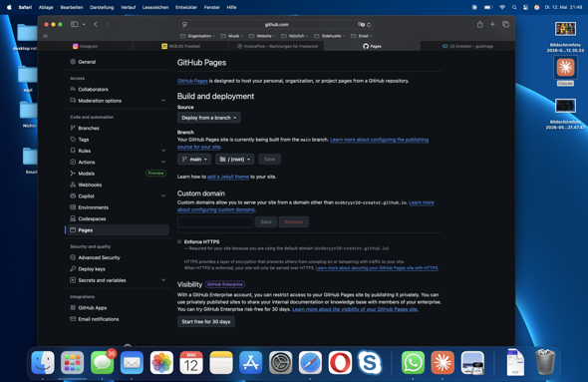This screenshot has width=588, height=382.
Task: Open Finder from the Dock
Action: click(43, 363)
